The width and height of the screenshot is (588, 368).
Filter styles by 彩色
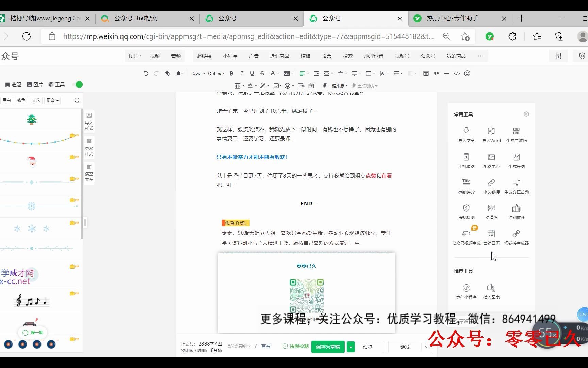pos(21,100)
